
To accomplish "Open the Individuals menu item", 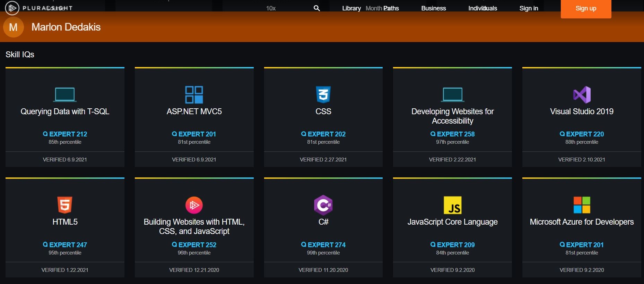I will tap(483, 8).
